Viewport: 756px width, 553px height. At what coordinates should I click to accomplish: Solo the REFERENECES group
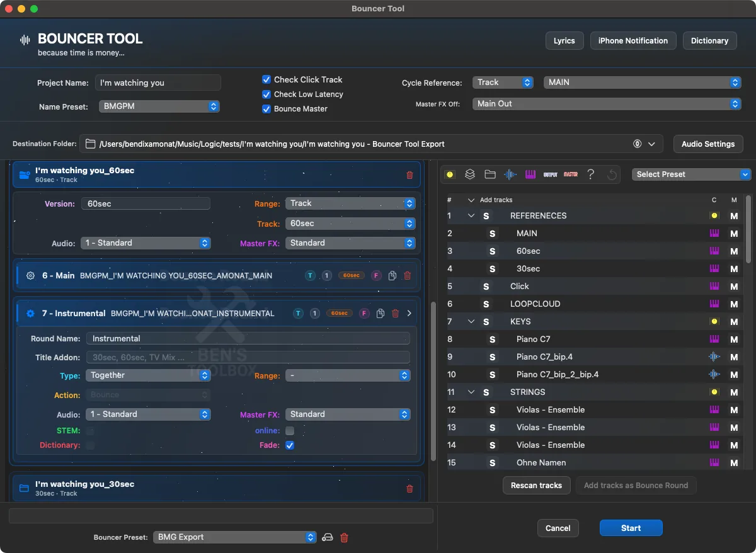tap(486, 215)
